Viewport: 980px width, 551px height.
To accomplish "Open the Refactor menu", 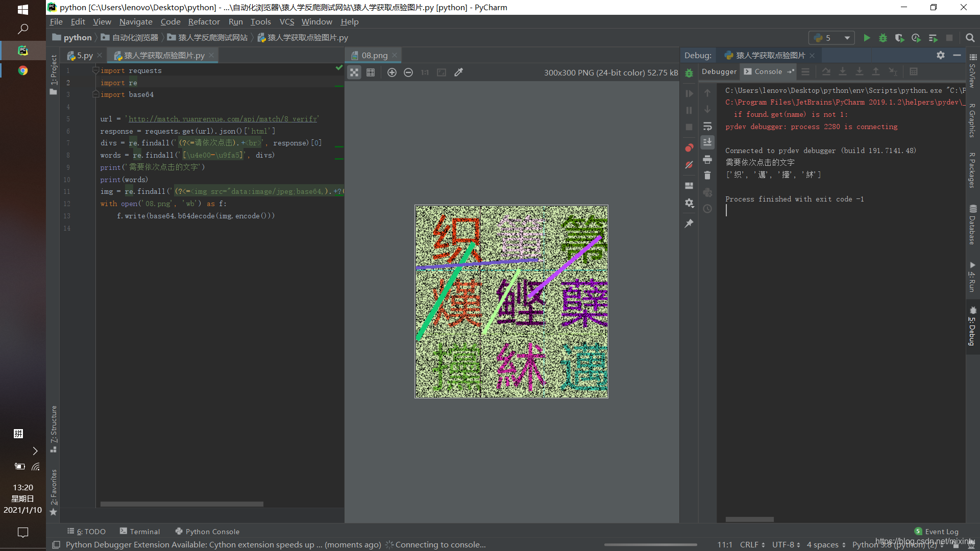I will [x=204, y=21].
